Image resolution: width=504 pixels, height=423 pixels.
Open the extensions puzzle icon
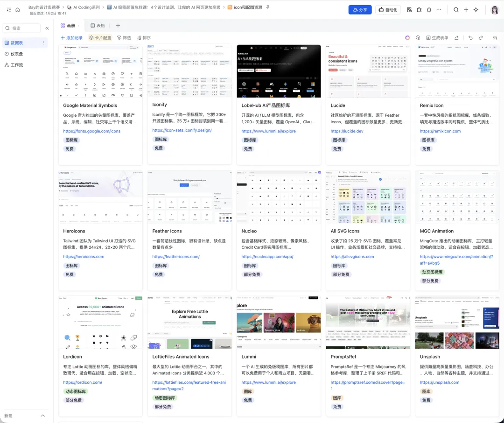[x=419, y=10]
